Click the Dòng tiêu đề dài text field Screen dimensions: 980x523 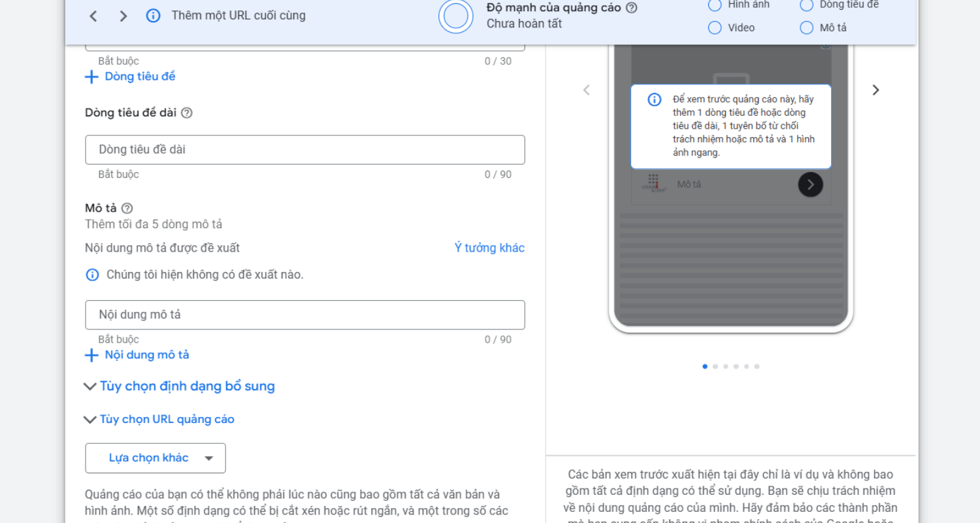(x=305, y=150)
